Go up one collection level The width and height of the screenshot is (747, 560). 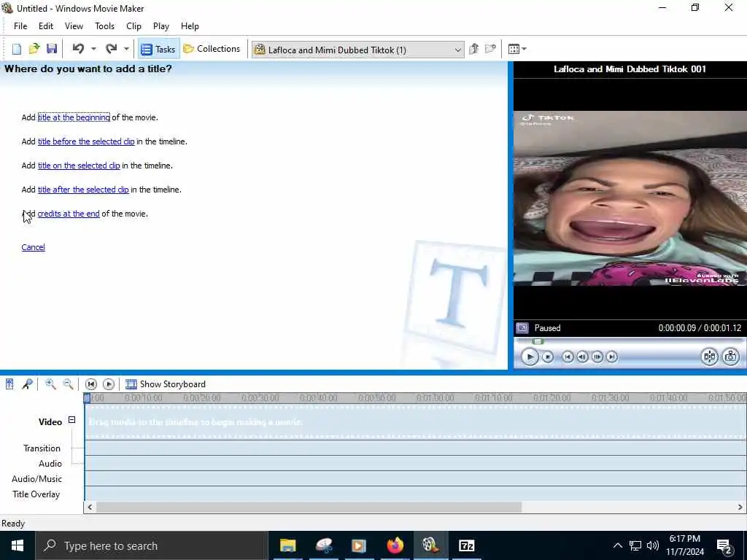pos(473,49)
